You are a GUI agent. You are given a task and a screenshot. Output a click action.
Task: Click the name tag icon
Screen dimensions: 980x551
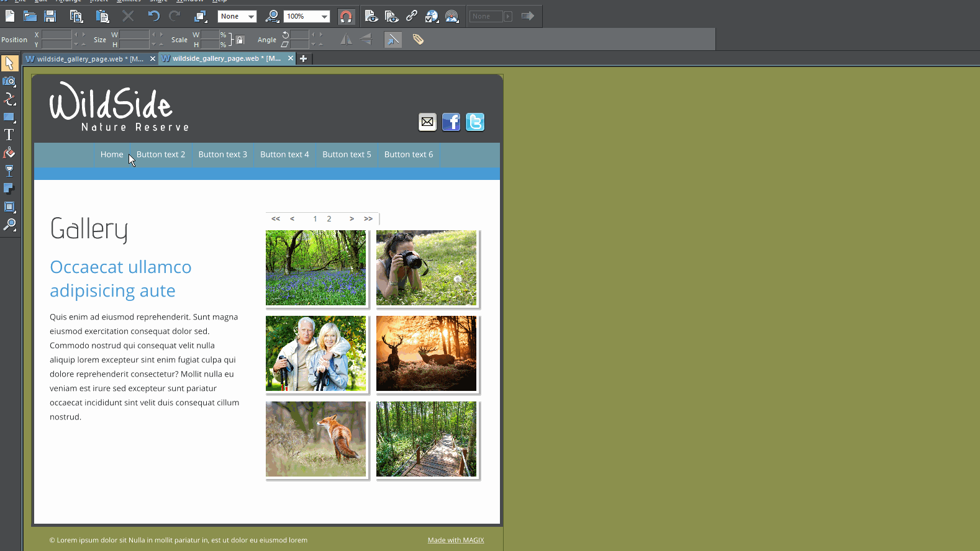click(419, 40)
